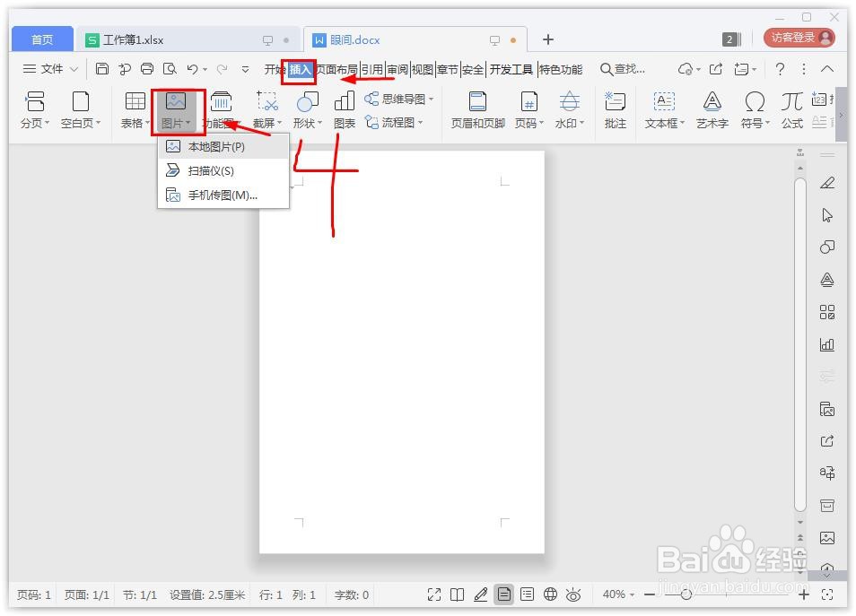Viewport: 856px width, 616px height.
Task: Open the 图片 picture dropdown arrow
Action: [190, 124]
